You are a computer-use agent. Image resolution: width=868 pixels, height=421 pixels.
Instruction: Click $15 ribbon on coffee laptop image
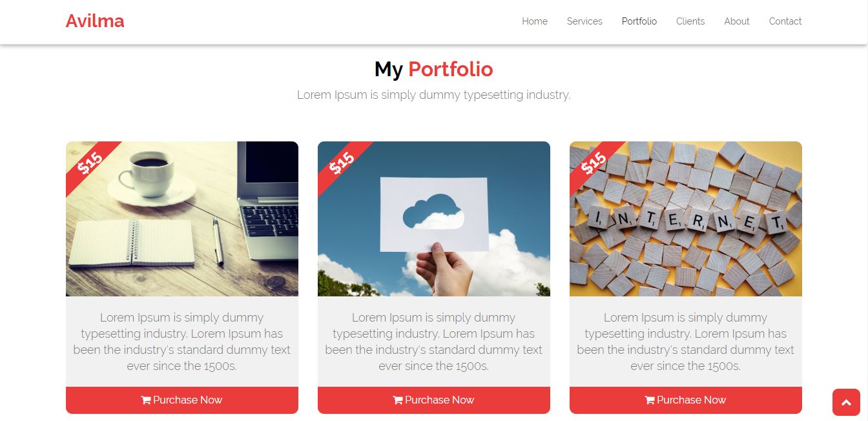pos(90,163)
